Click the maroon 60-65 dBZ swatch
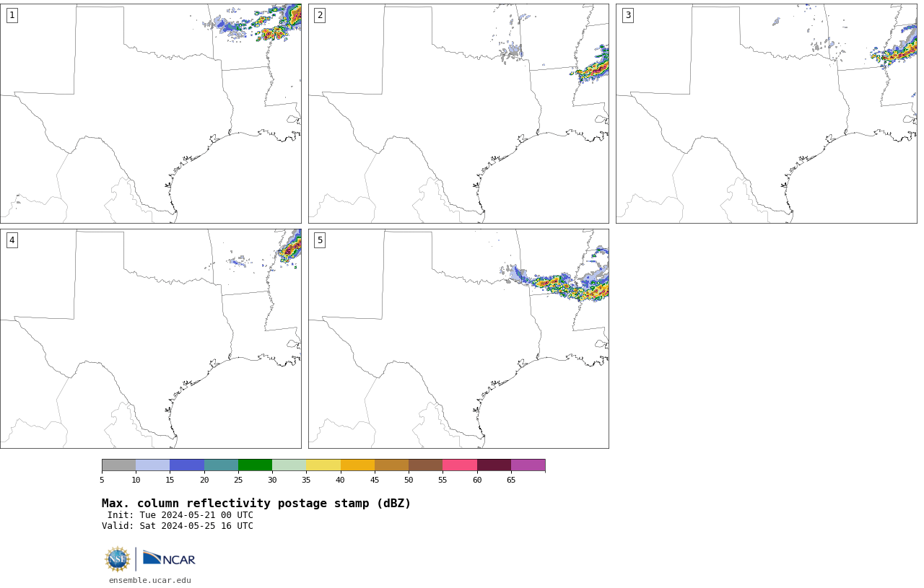The height and width of the screenshot is (588, 924). [x=494, y=465]
